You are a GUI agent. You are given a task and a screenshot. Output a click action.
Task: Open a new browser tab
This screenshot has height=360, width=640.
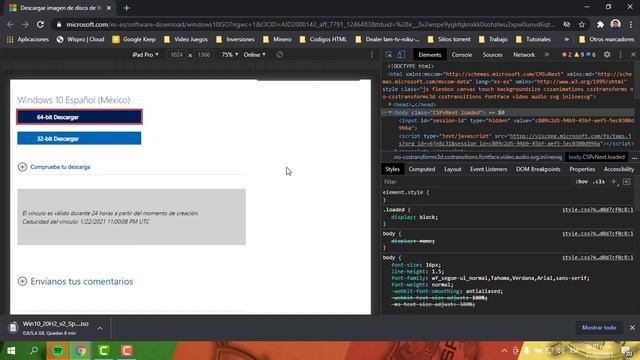point(127,8)
